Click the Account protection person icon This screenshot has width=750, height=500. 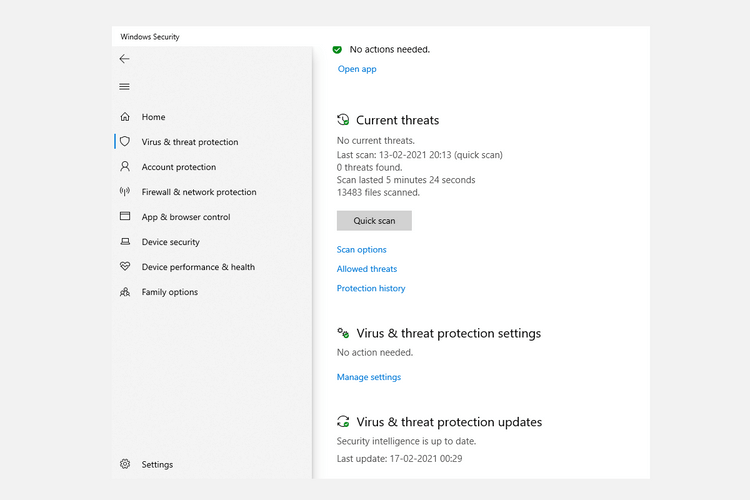[125, 167]
